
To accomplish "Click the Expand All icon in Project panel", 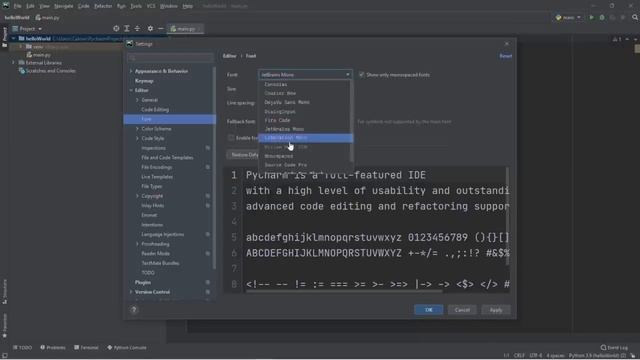I will coord(127,29).
